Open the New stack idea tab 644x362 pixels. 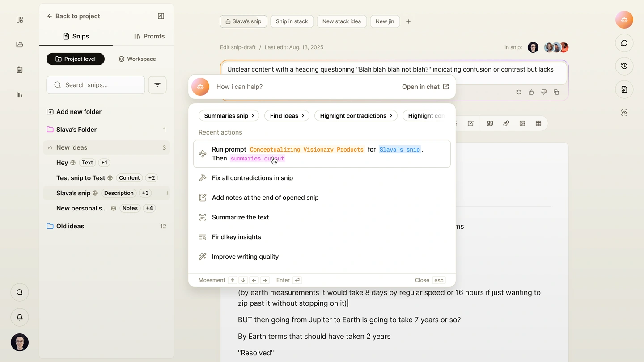pos(342,21)
